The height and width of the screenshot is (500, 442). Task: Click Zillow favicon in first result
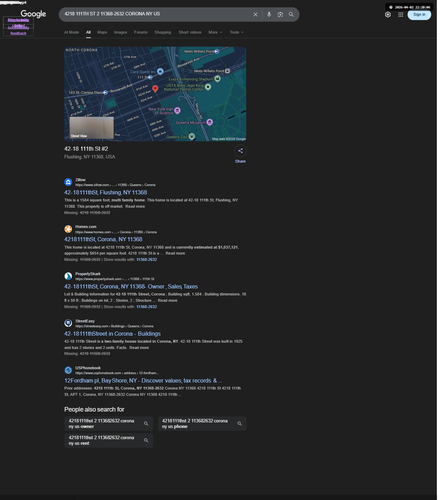68,182
